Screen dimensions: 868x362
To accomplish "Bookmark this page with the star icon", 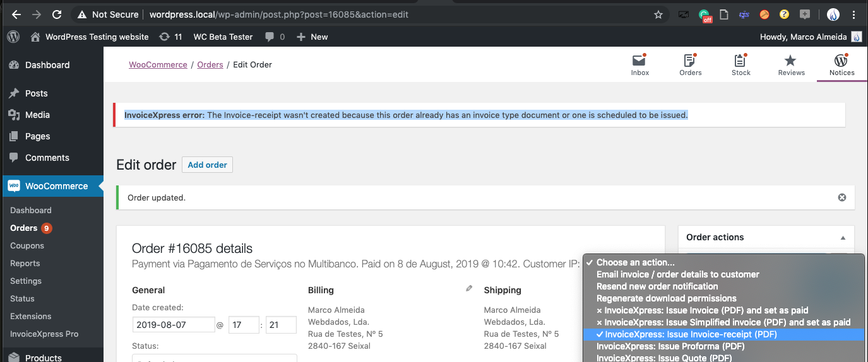I will (x=658, y=15).
